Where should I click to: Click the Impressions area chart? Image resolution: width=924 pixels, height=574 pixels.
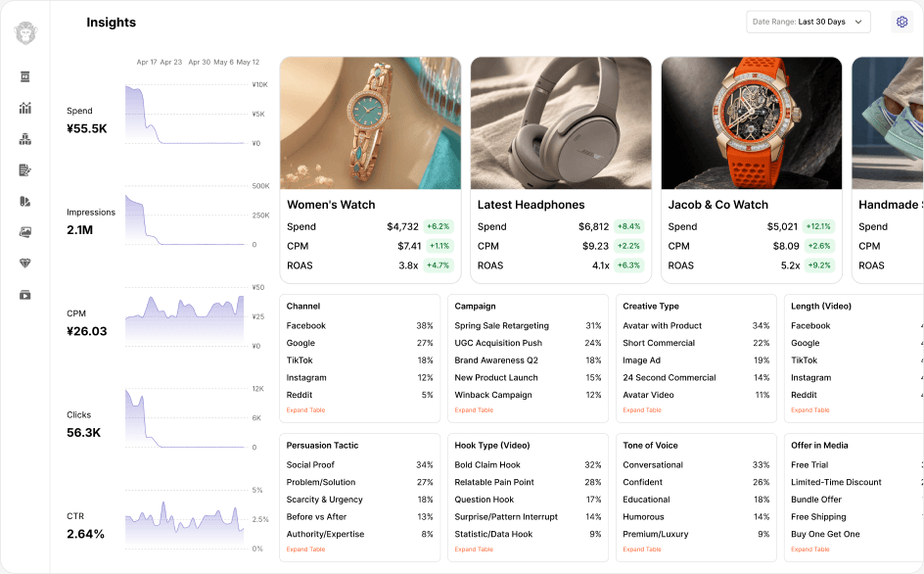tap(185, 215)
